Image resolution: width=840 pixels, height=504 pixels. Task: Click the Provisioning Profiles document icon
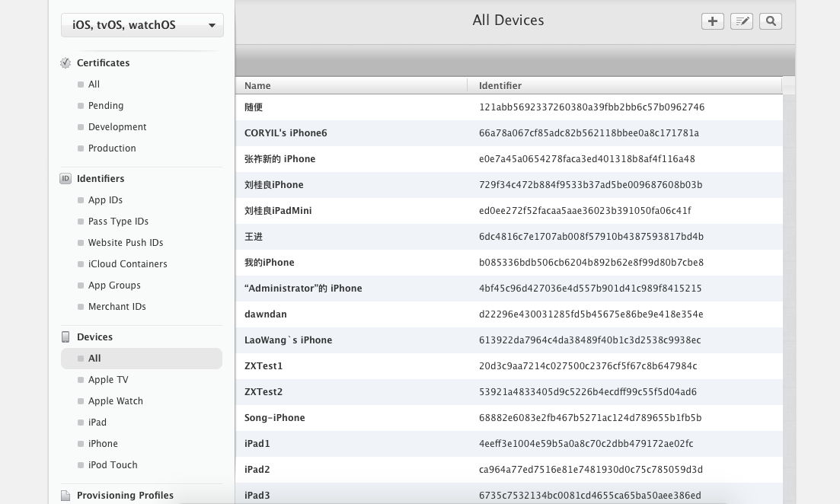click(65, 496)
